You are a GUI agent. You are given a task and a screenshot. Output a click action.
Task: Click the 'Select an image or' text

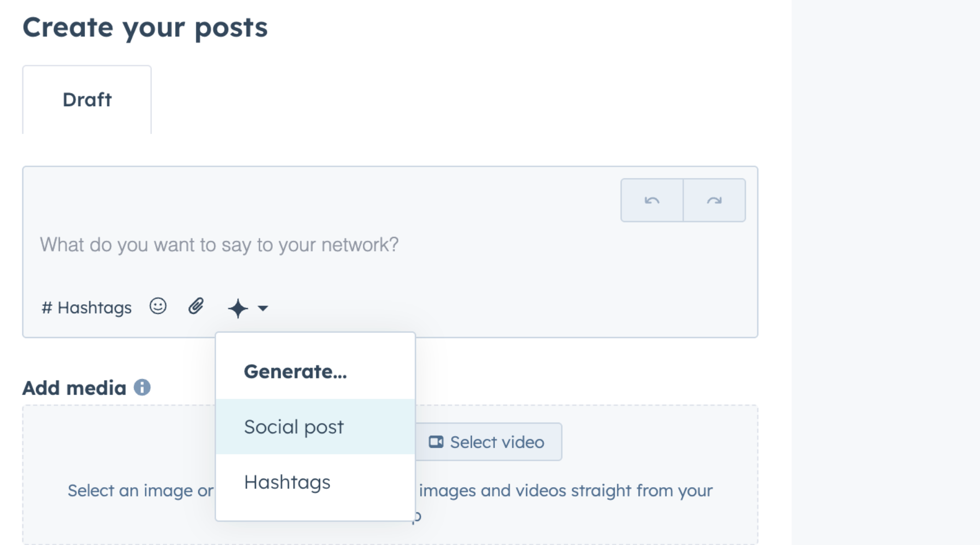pyautogui.click(x=140, y=491)
